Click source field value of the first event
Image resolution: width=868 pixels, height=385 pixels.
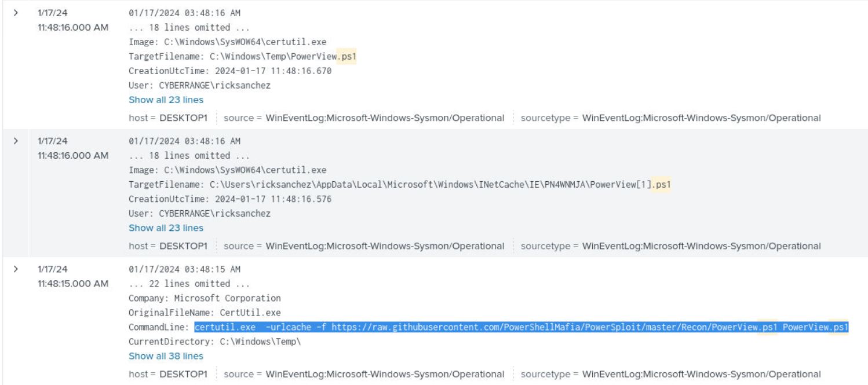[385, 118]
